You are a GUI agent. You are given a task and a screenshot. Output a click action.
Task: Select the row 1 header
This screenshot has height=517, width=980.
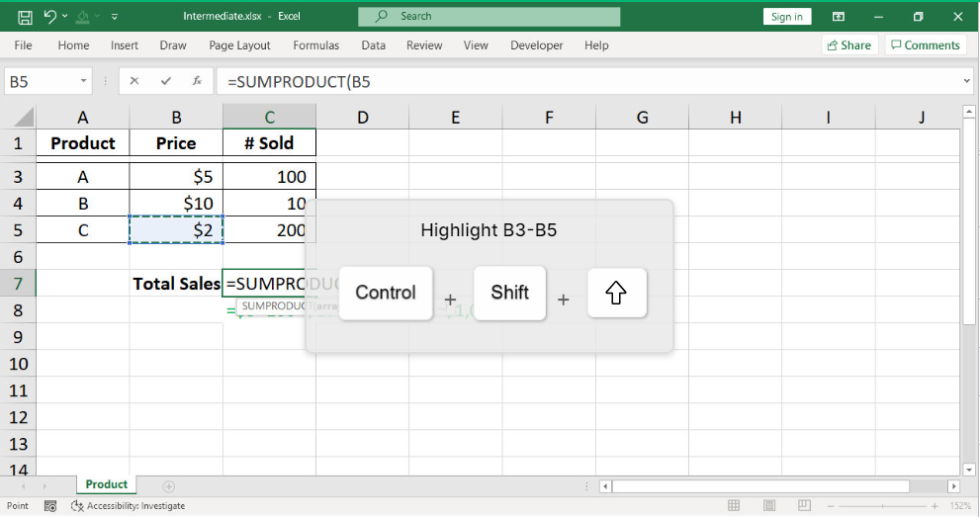click(x=18, y=143)
